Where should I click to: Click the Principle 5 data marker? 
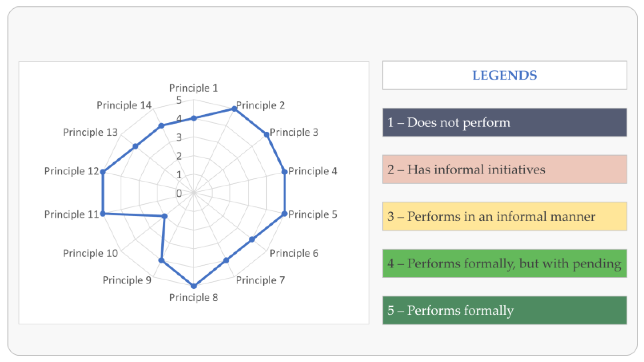(284, 214)
